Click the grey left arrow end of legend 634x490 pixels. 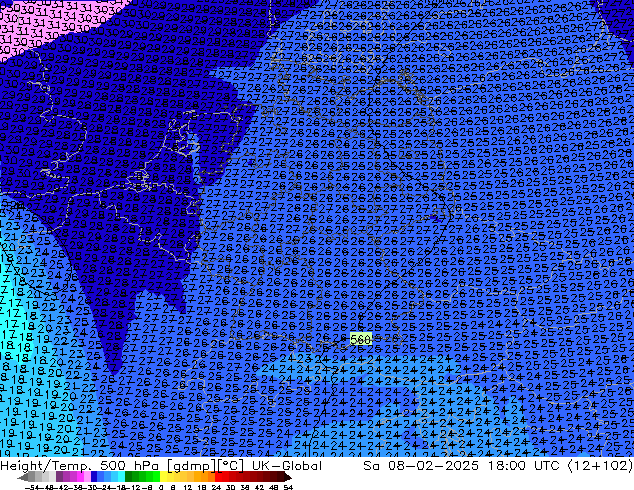(23, 477)
